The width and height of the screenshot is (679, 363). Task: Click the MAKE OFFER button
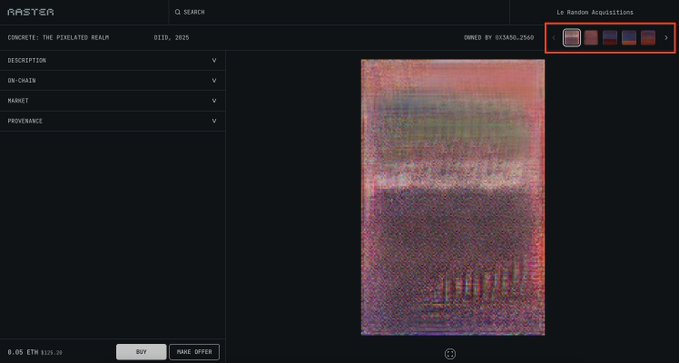[194, 352]
